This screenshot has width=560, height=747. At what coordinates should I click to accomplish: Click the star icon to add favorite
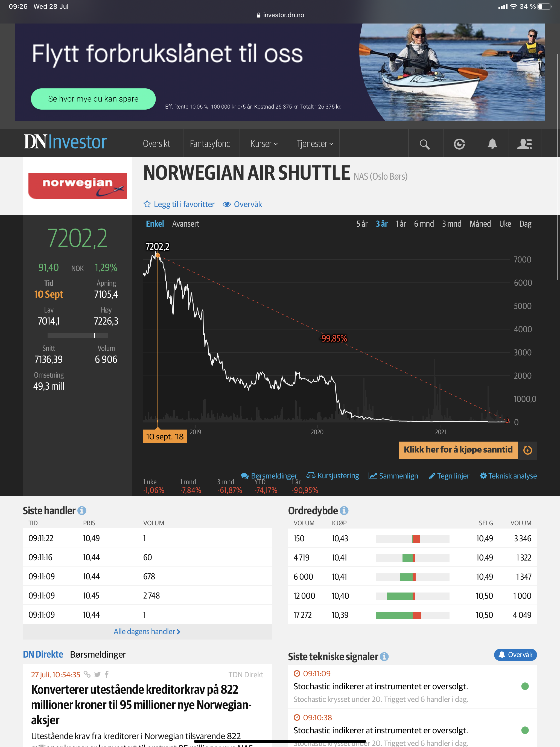coord(147,204)
